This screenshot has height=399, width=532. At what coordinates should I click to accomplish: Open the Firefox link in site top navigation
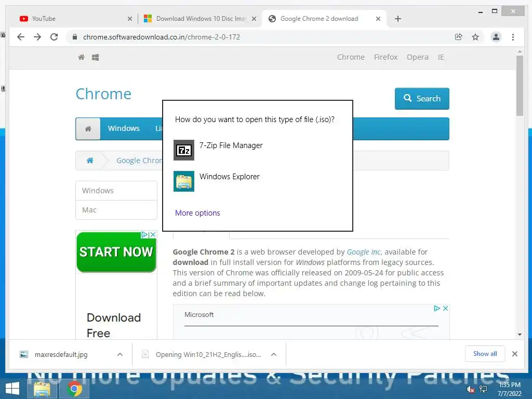click(x=386, y=57)
